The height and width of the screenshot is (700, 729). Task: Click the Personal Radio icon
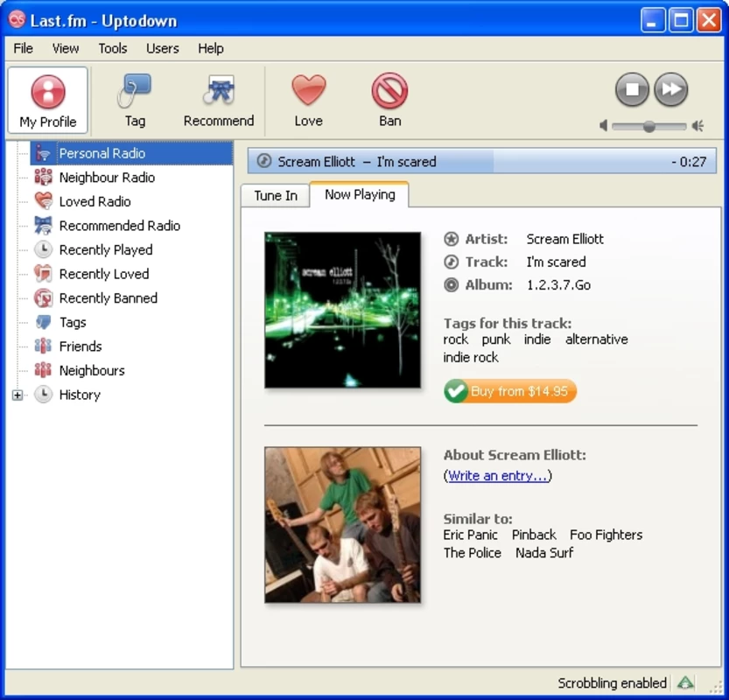(43, 153)
